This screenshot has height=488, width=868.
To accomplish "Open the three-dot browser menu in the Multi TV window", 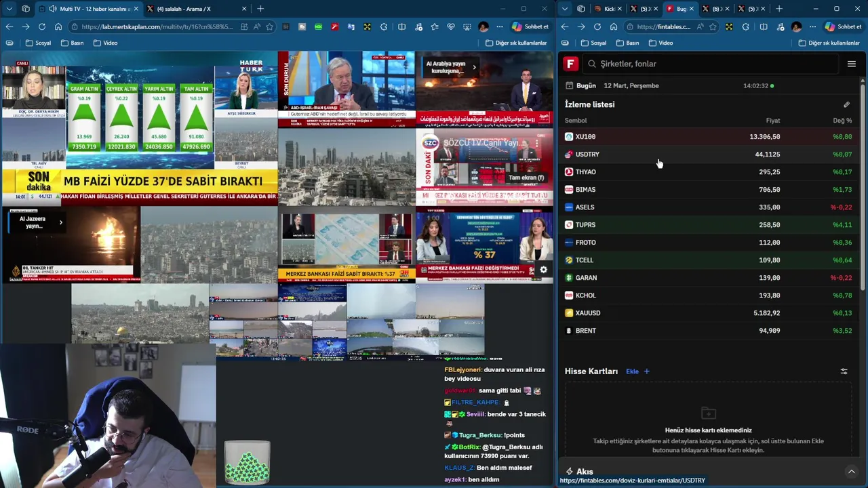I will [x=500, y=26].
